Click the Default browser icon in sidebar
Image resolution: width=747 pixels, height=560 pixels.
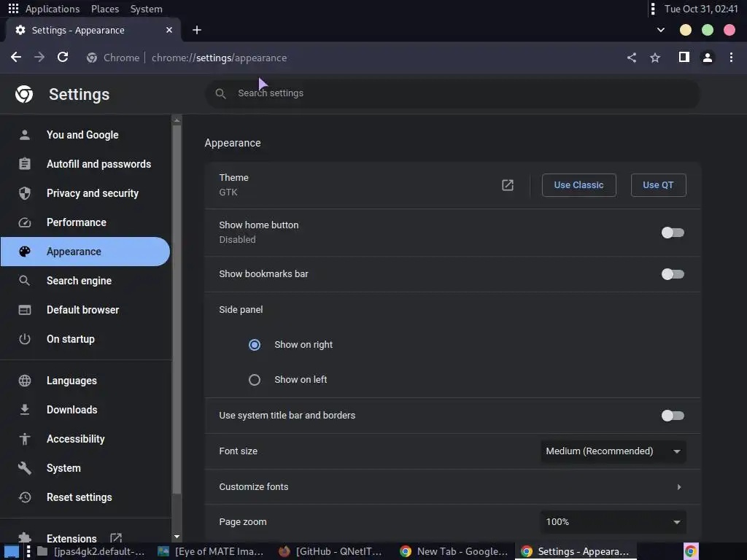tap(24, 310)
